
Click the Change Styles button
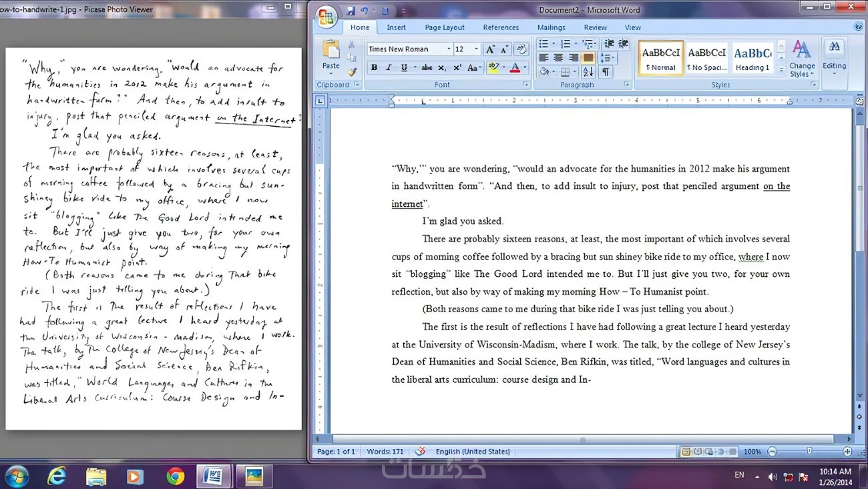802,59
